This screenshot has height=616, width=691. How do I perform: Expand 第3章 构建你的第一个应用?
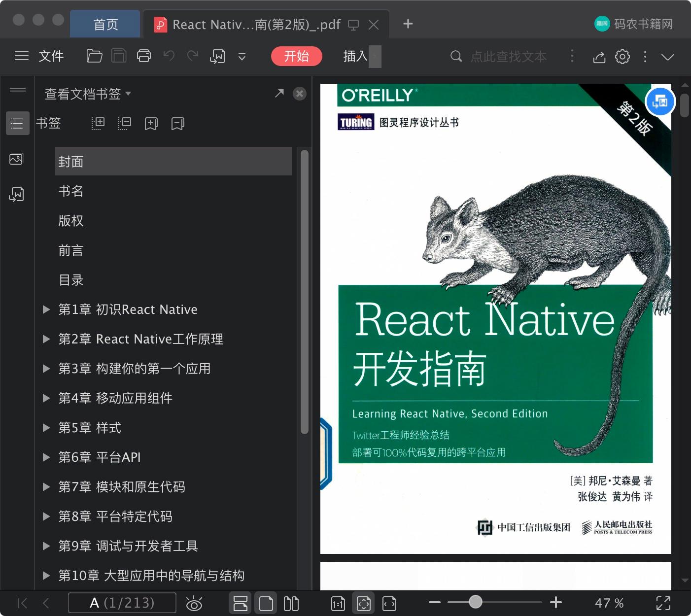(x=46, y=369)
